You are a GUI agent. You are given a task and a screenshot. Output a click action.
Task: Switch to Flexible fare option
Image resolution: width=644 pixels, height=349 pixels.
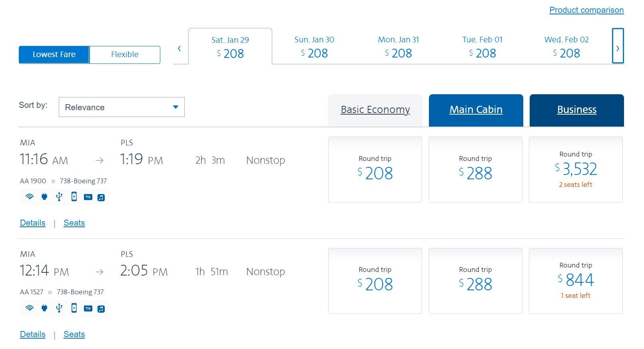[125, 55]
